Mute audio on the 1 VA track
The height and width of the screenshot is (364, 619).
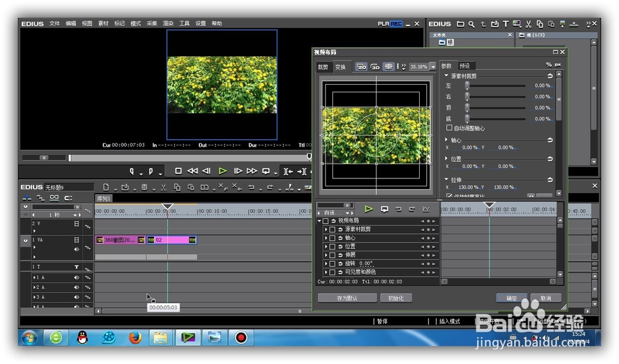coord(77,249)
